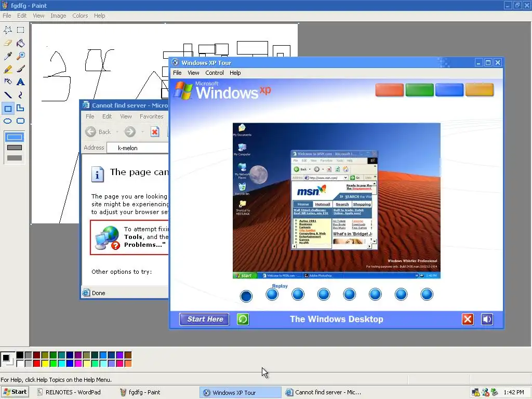This screenshot has width=532, height=399.
Task: Click the Windows Start button
Action: (15, 392)
